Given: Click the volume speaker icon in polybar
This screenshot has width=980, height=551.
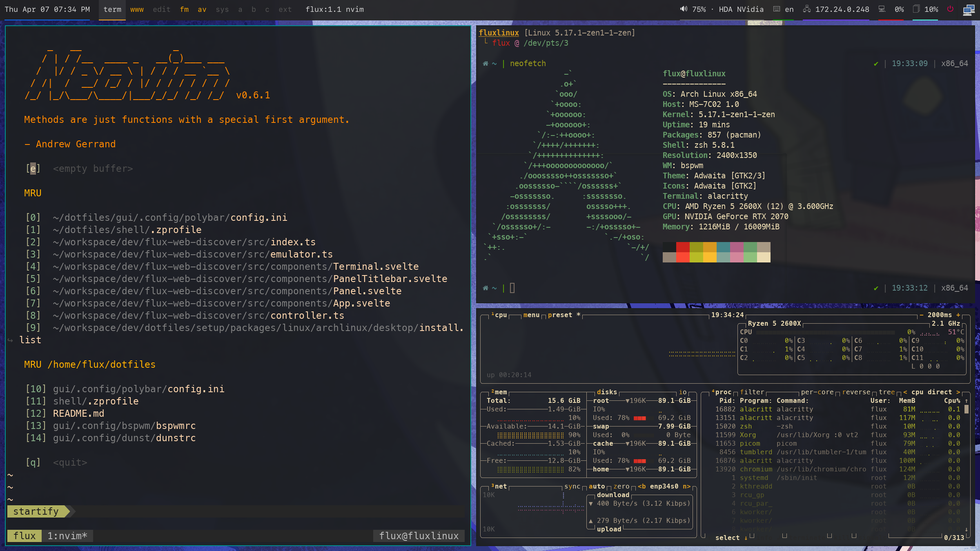Looking at the screenshot, I should tap(684, 9).
